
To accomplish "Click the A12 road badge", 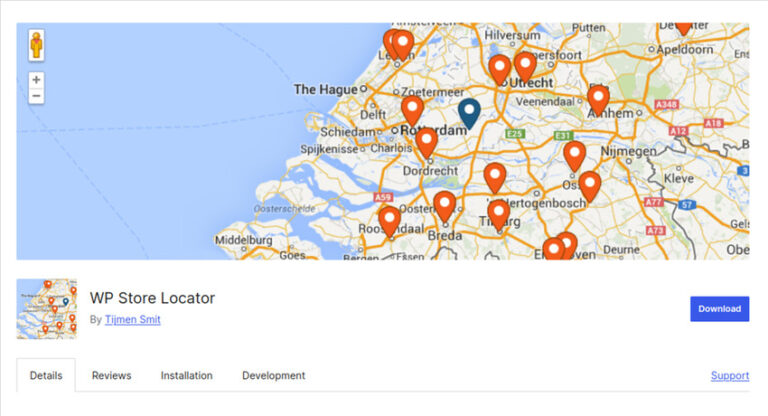I will coord(678,131).
